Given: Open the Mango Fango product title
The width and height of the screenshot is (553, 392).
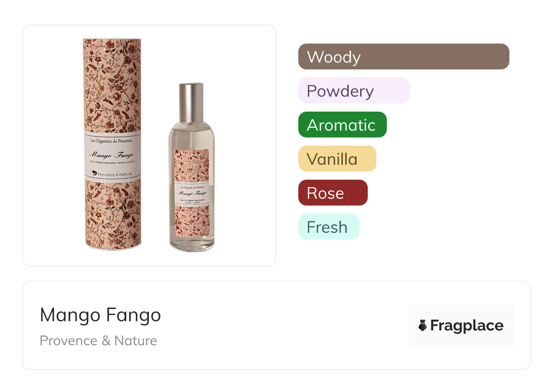Looking at the screenshot, I should (100, 315).
